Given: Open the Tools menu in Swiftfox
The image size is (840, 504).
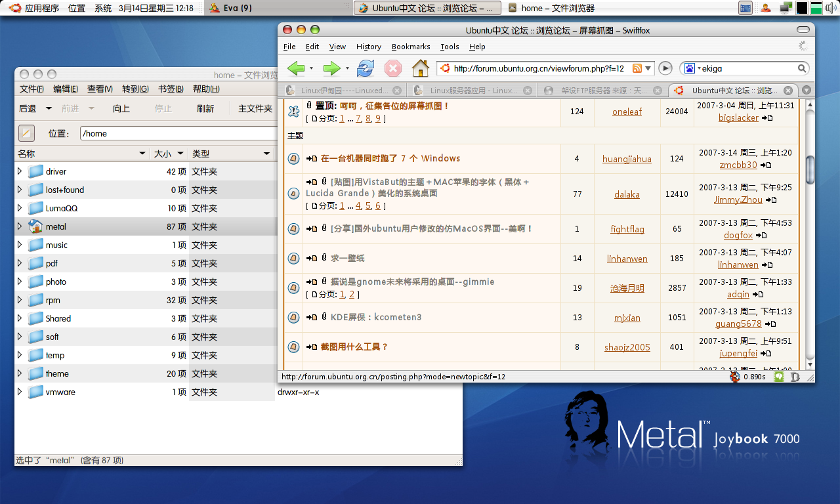Looking at the screenshot, I should pos(450,47).
